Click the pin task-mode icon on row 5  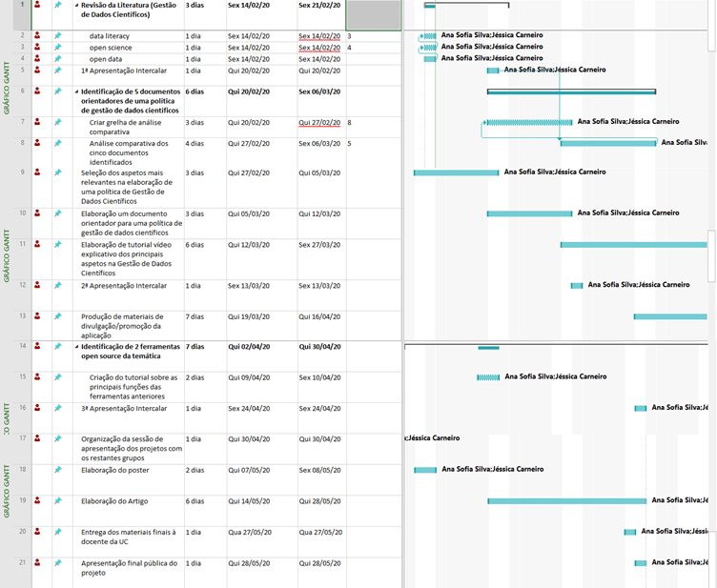tap(57, 70)
